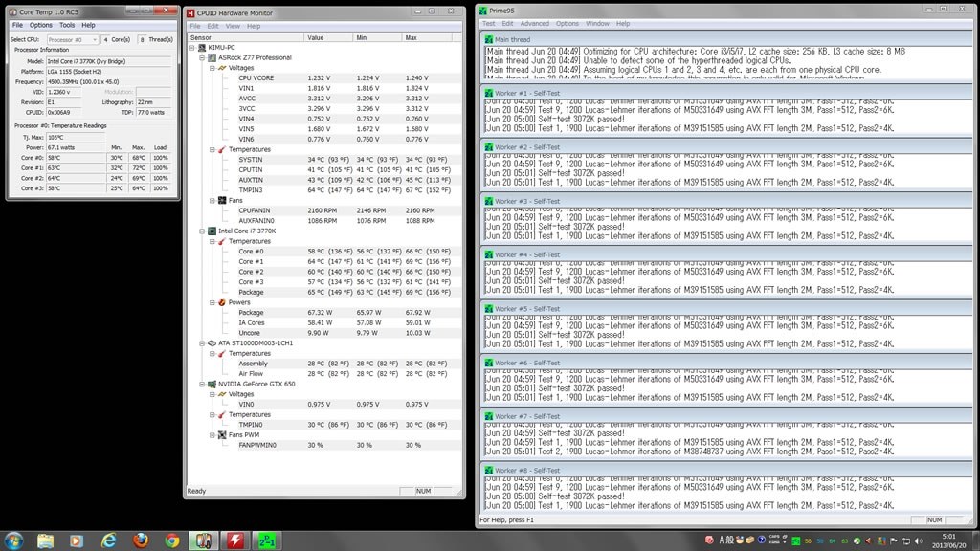This screenshot has width=980, height=551.
Task: Collapse Temperatures under ASRock Z77 Professional
Action: point(212,150)
